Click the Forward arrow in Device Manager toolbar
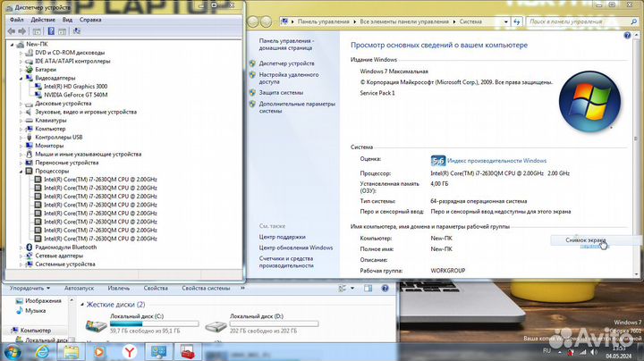The image size is (644, 361). [x=22, y=31]
